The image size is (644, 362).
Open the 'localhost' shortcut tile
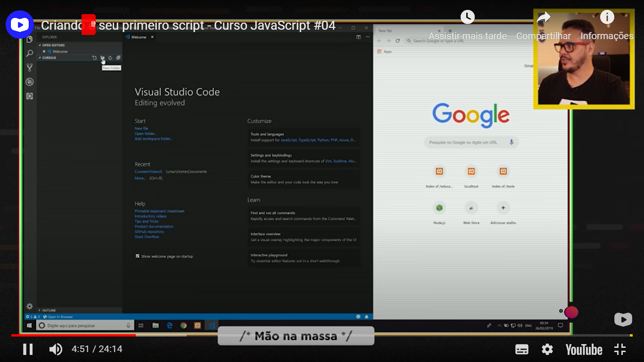tap(471, 177)
